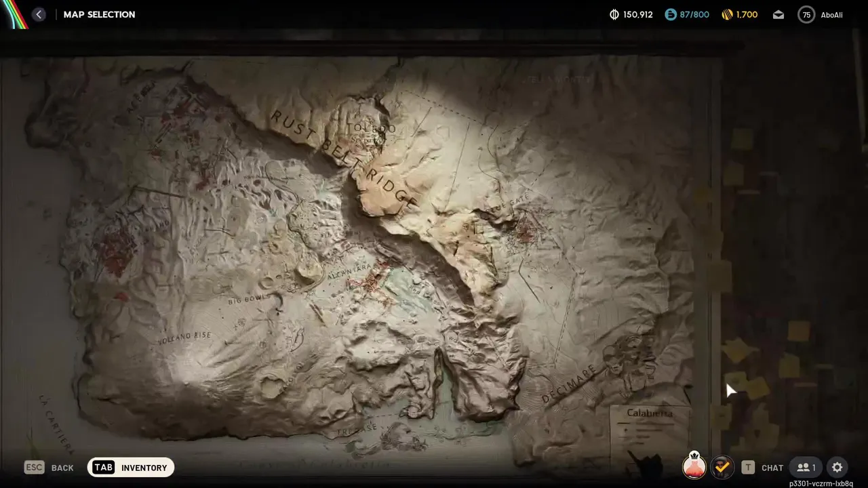This screenshot has height=488, width=868.
Task: Open the party members list
Action: coord(806,467)
